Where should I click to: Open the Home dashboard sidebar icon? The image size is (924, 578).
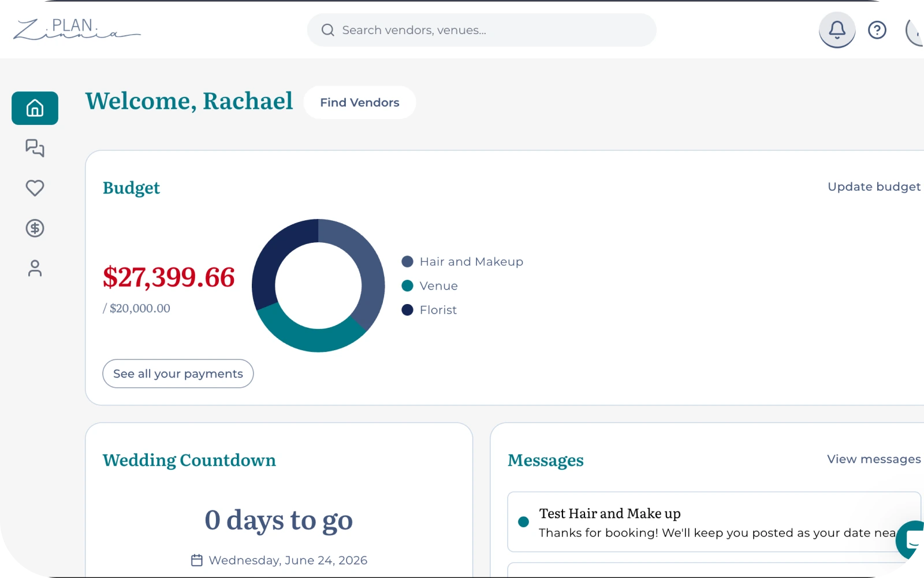point(35,108)
